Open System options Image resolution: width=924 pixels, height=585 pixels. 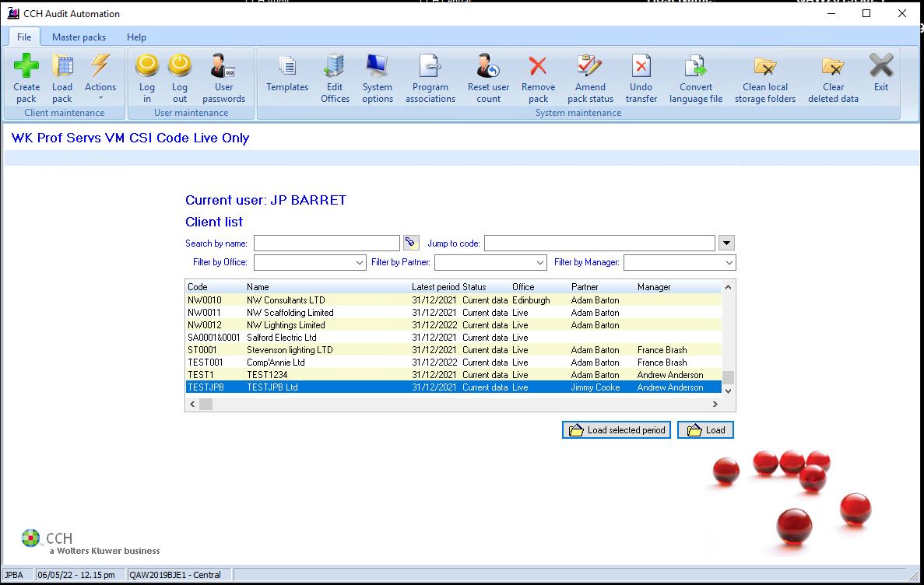click(377, 78)
